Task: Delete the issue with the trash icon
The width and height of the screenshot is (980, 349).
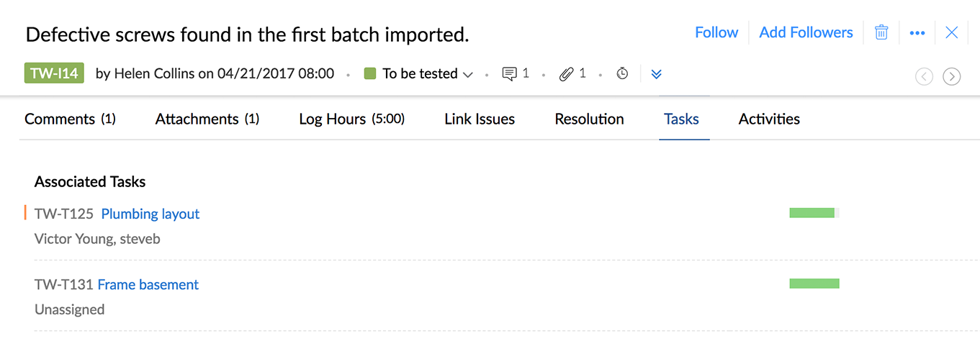Action: (x=881, y=32)
